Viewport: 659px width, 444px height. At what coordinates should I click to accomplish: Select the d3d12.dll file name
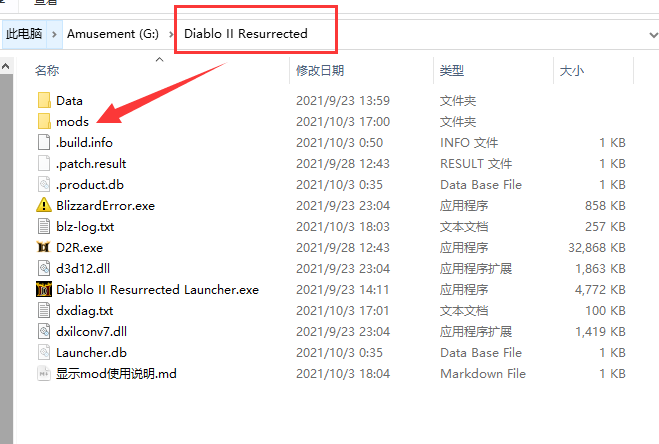[83, 269]
